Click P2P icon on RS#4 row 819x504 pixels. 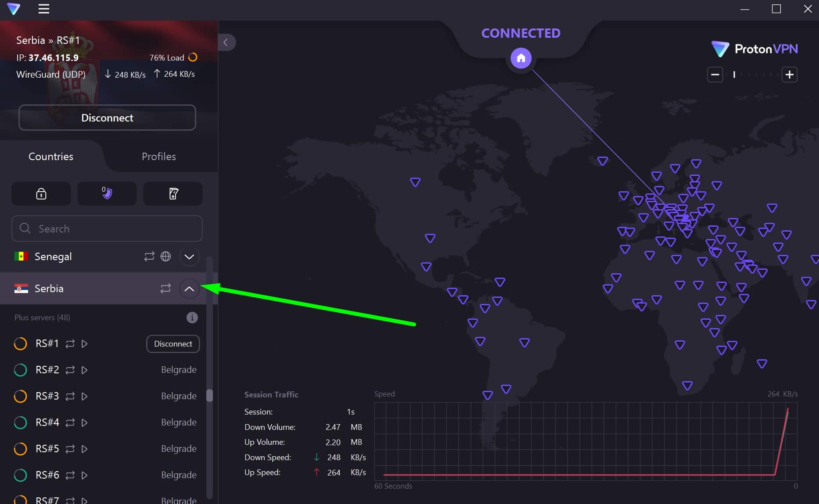point(70,423)
